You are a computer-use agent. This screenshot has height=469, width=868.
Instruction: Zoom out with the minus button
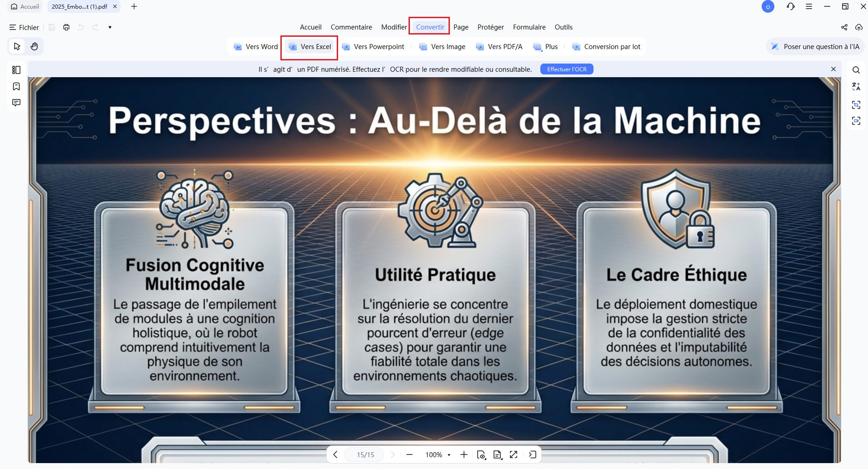pyautogui.click(x=409, y=454)
